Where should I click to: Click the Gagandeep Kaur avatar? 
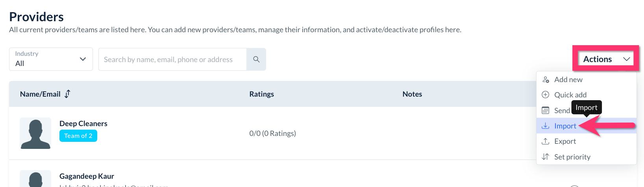pyautogui.click(x=35, y=179)
